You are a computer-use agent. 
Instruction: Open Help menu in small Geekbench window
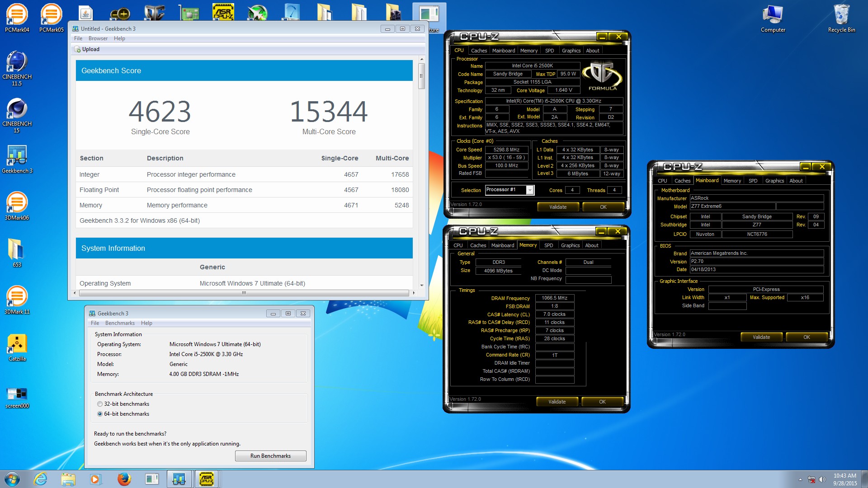coord(146,323)
